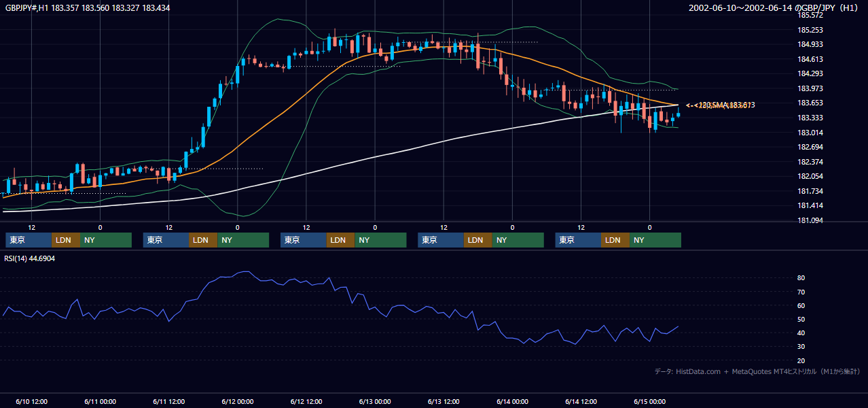Click price axis label 183.333
Image resolution: width=868 pixels, height=408 pixels.
click(x=810, y=118)
